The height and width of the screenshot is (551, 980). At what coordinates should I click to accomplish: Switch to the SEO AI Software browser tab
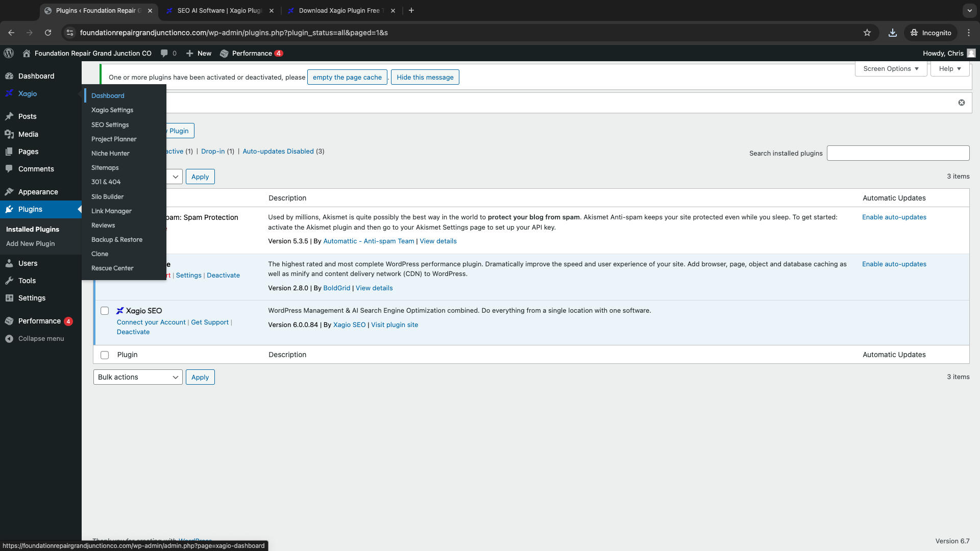point(220,10)
